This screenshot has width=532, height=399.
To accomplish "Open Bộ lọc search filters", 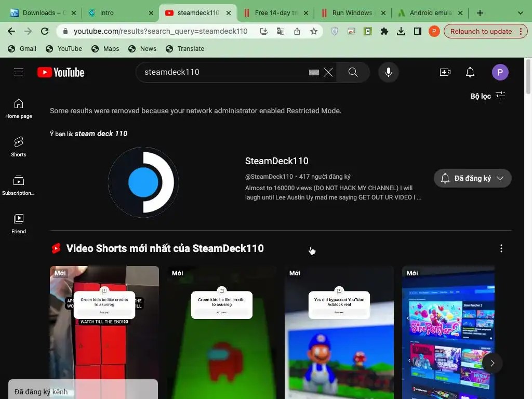I will (x=487, y=96).
